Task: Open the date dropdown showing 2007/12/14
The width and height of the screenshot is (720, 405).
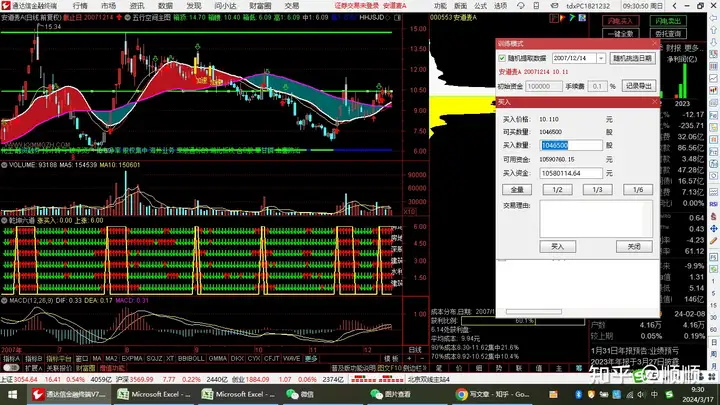Action: coord(601,58)
